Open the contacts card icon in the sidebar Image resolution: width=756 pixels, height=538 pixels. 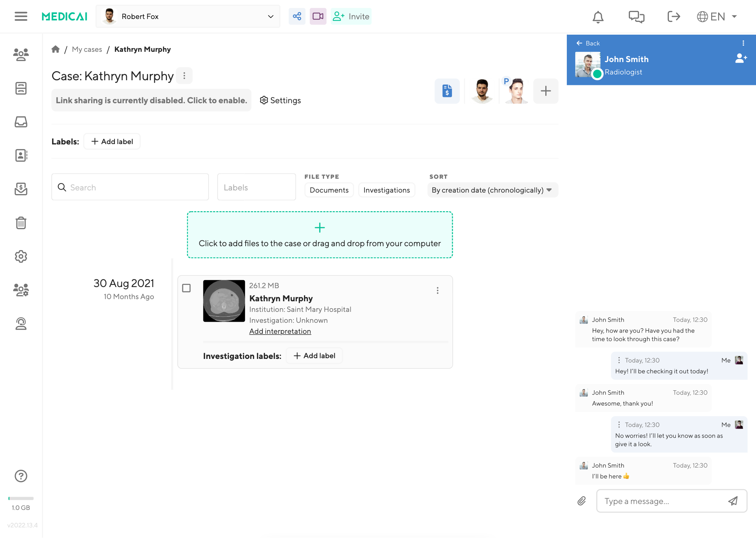(21, 156)
